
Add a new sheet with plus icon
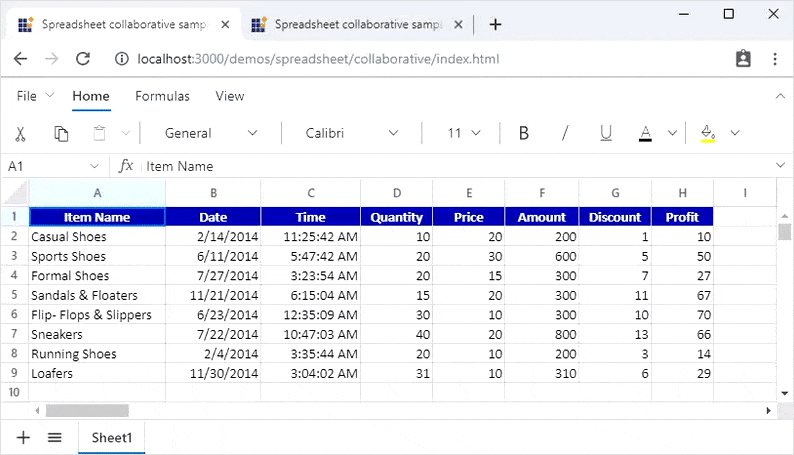click(23, 437)
